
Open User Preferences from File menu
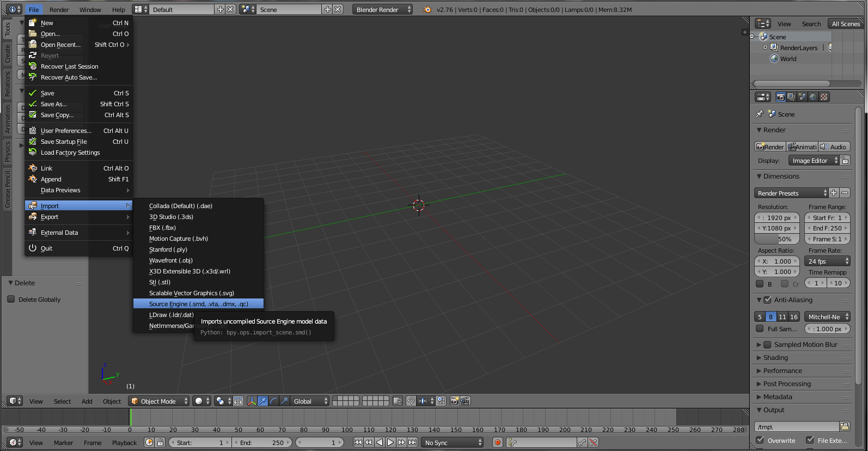pos(79,130)
